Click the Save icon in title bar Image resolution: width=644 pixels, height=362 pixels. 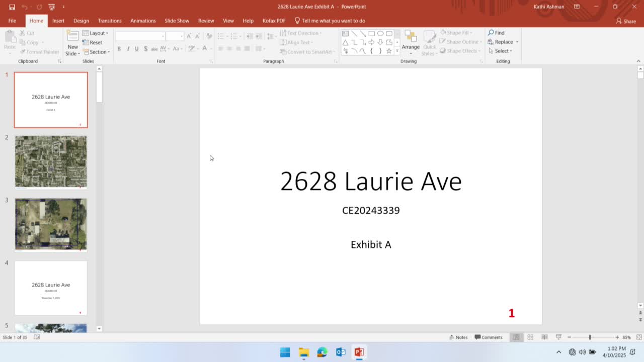pyautogui.click(x=12, y=7)
